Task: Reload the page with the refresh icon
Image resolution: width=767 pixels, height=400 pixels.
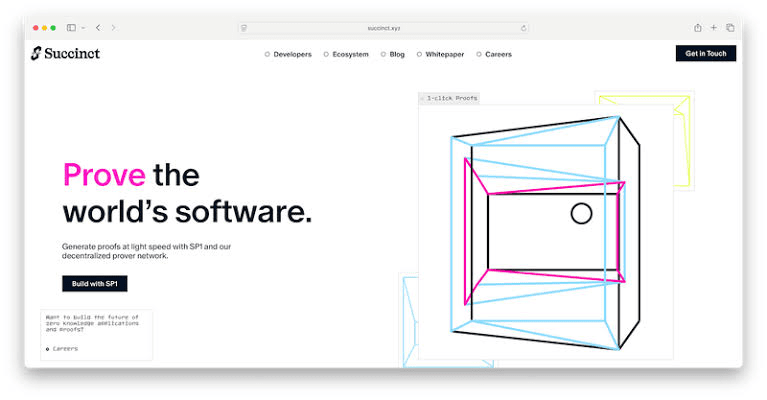Action: tap(523, 28)
